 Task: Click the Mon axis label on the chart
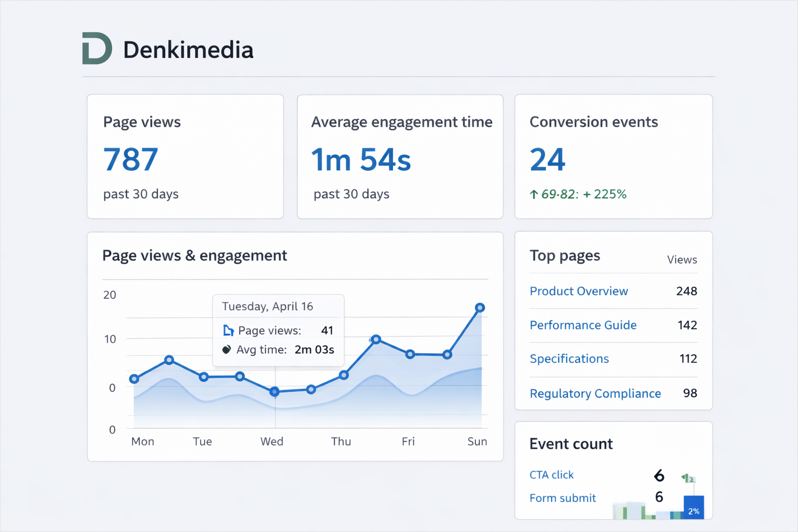142,441
